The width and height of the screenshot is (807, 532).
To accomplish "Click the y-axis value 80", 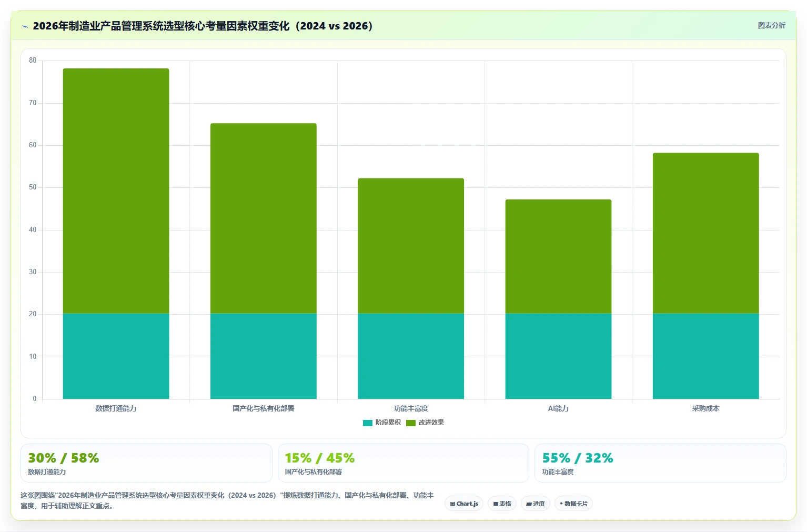I will click(33, 61).
